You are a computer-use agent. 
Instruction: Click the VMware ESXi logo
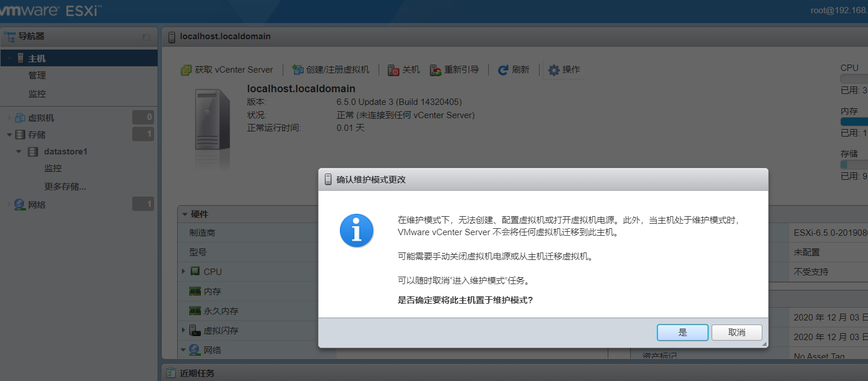[50, 11]
